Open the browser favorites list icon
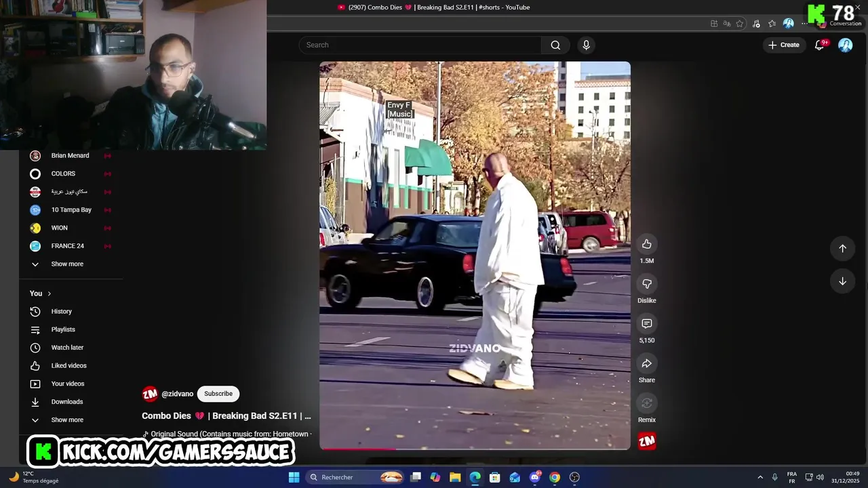Image resolution: width=868 pixels, height=488 pixels. point(772,23)
